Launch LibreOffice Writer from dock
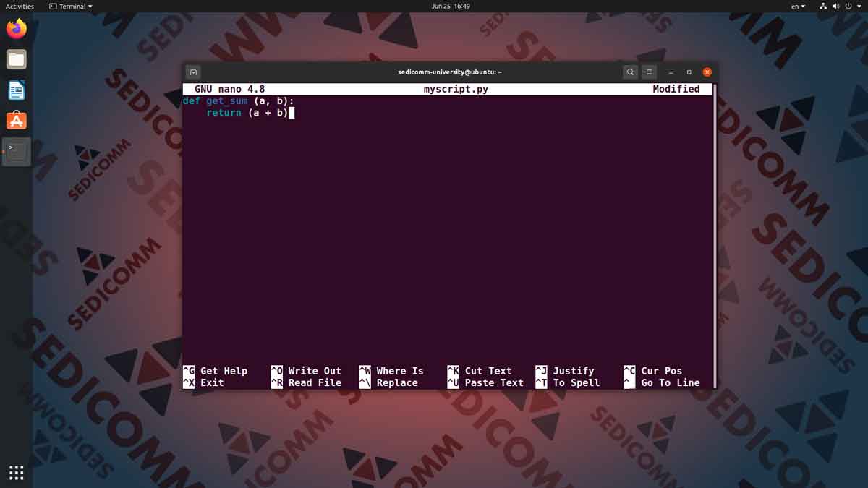868x488 pixels. (17, 90)
